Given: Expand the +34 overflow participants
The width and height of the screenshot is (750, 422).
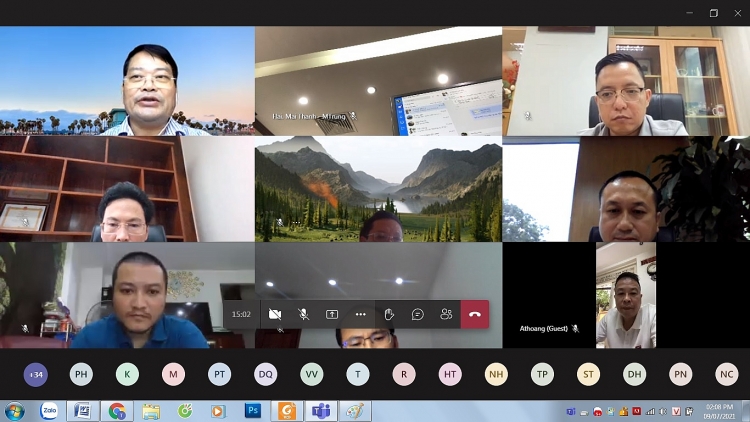Looking at the screenshot, I should point(36,375).
